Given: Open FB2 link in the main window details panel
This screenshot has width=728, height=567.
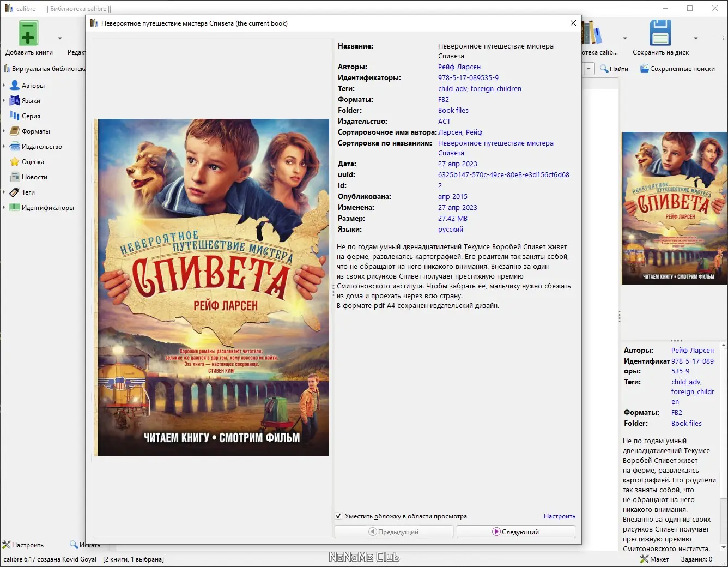Looking at the screenshot, I should 677,412.
